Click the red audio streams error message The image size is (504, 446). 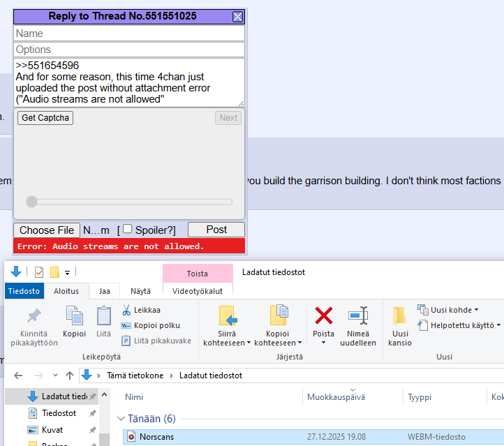pyautogui.click(x=129, y=246)
